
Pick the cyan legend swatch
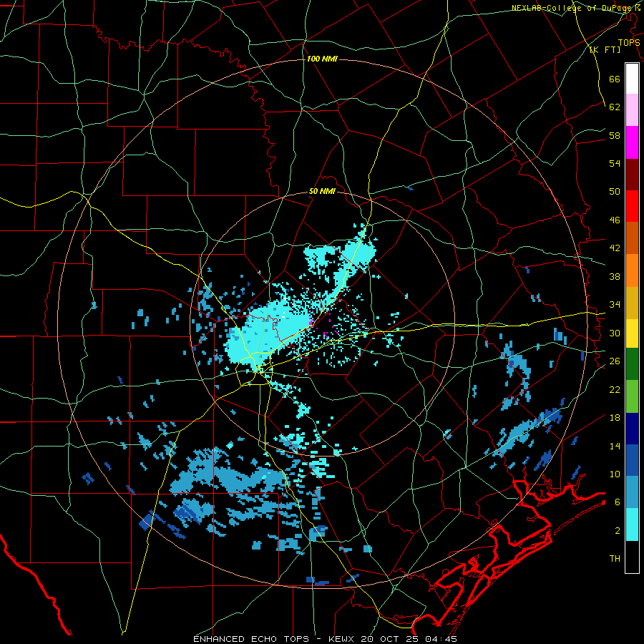point(632,525)
